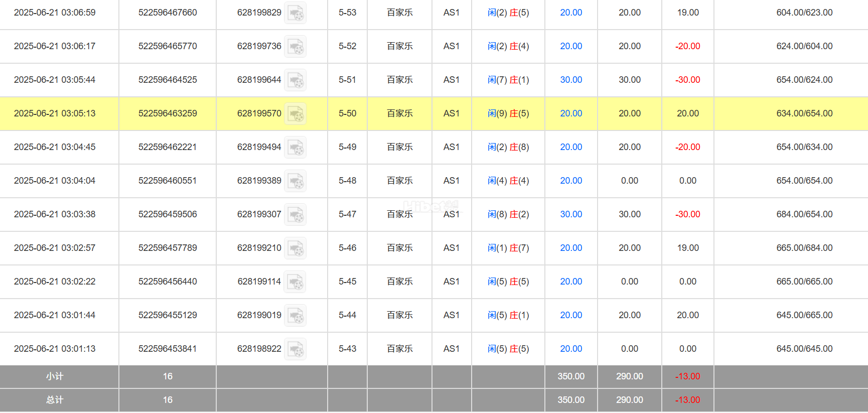View replay icon in highlighted row 628199570

pyautogui.click(x=296, y=114)
